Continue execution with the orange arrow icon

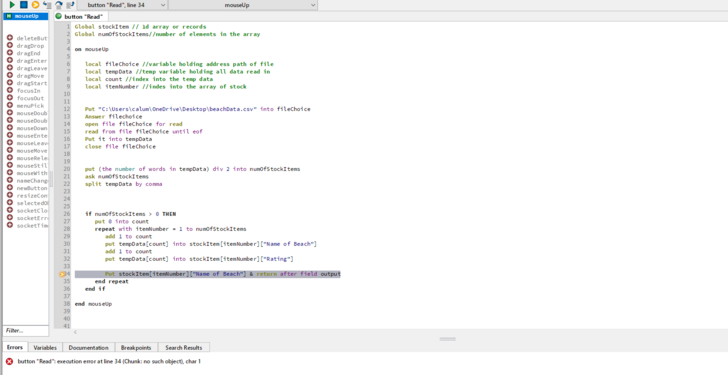[35, 5]
